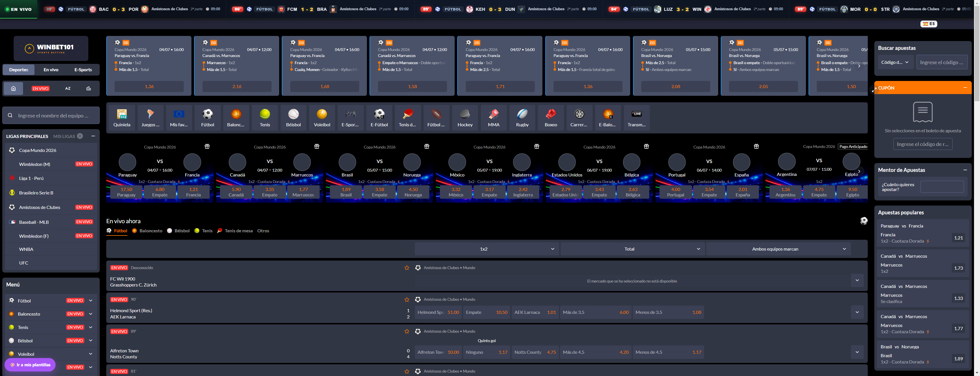Screen dimensions: 980x376
Task: Favorite the Helmond Sport match star
Action: pyautogui.click(x=407, y=300)
